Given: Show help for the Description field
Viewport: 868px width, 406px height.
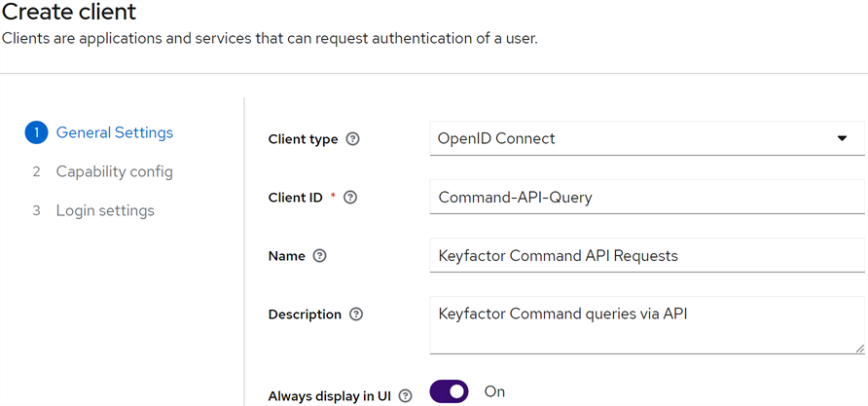Looking at the screenshot, I should coord(356,314).
